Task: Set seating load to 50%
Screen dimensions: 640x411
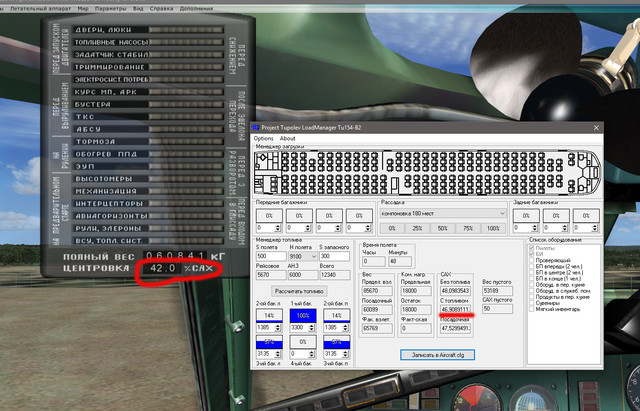Action: coord(442,229)
